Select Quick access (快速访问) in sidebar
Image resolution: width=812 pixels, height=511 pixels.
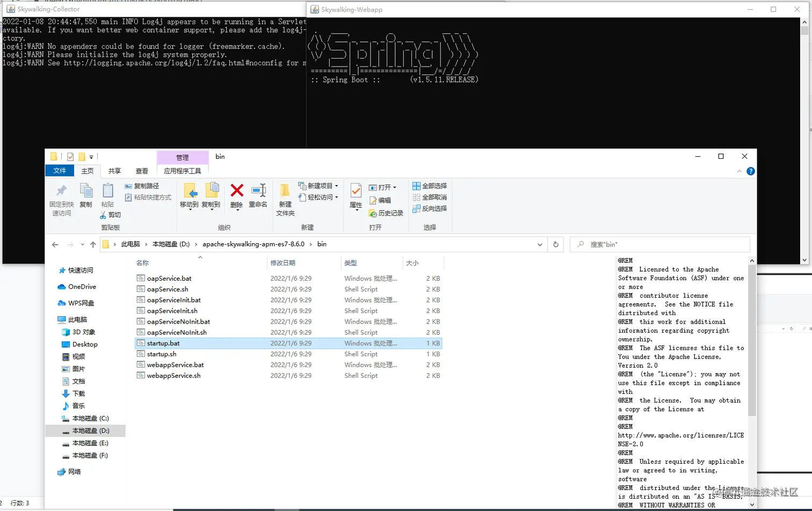click(76, 270)
